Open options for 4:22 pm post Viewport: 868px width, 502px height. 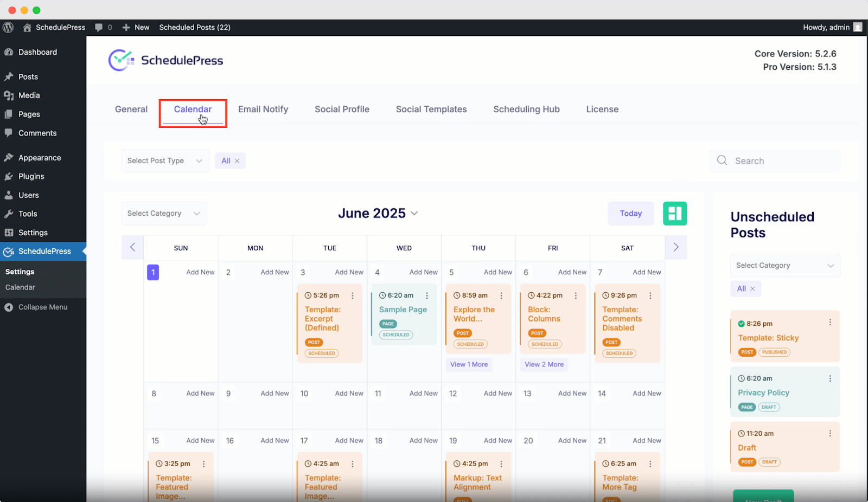point(576,295)
